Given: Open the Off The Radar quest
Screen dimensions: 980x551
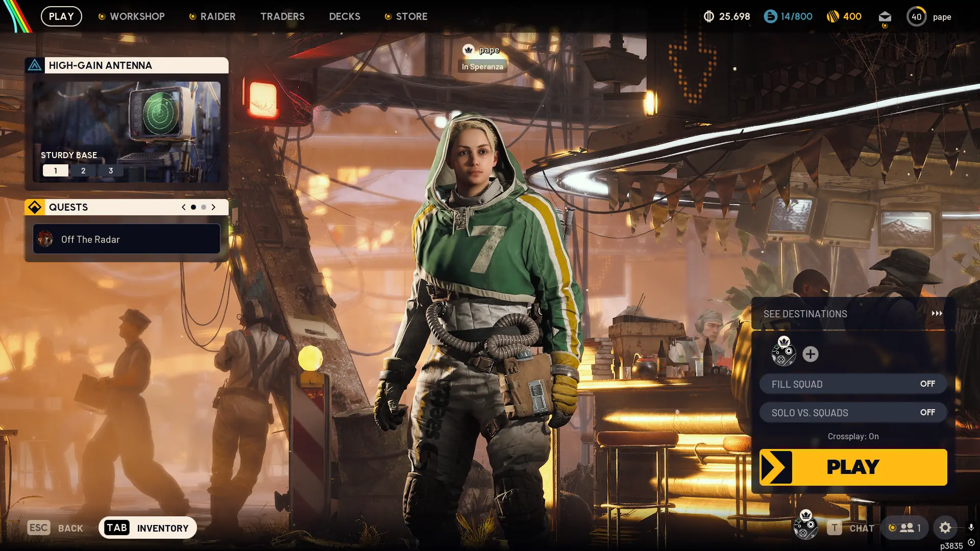Looking at the screenshot, I should tap(127, 239).
